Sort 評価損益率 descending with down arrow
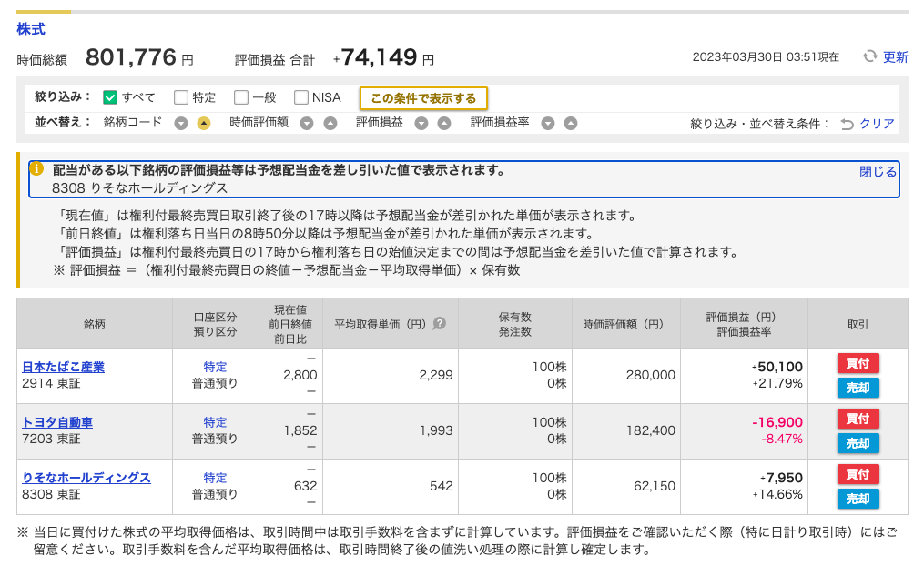924x566 pixels. pyautogui.click(x=548, y=123)
